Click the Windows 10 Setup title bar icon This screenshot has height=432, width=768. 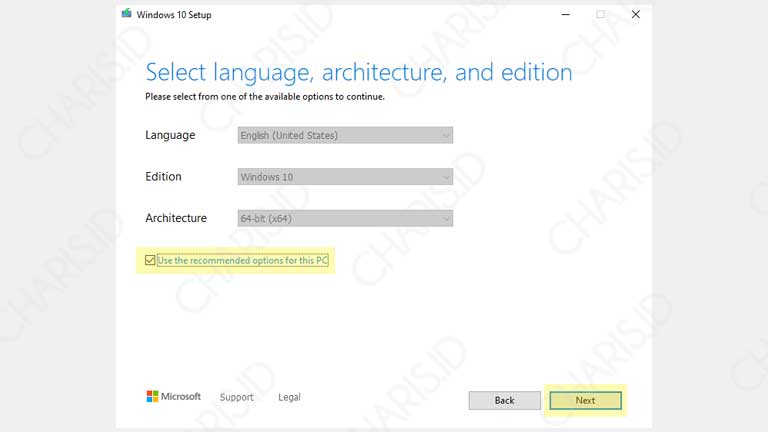[x=126, y=14]
